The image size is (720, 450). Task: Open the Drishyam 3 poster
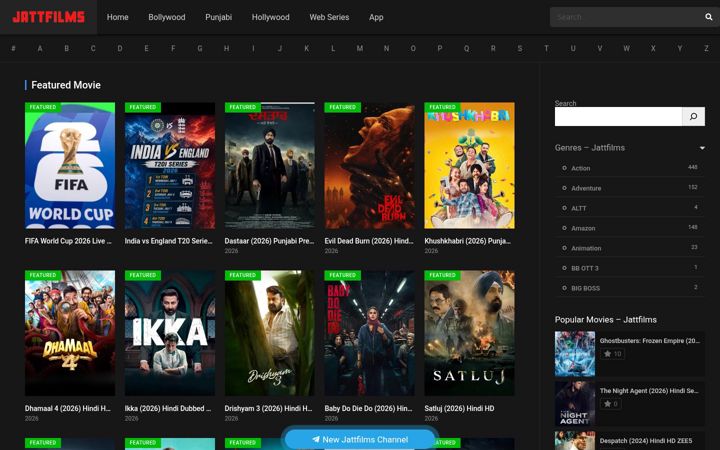[x=270, y=333]
